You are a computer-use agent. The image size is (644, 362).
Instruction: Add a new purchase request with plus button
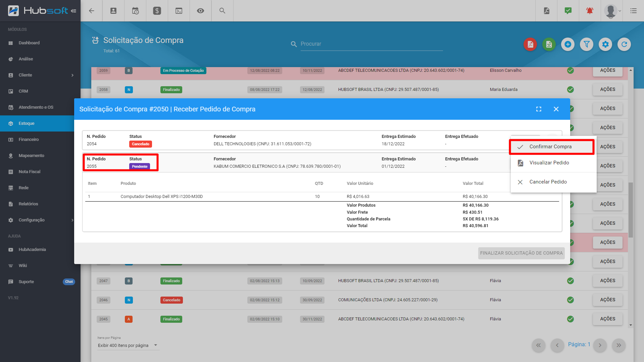[568, 44]
